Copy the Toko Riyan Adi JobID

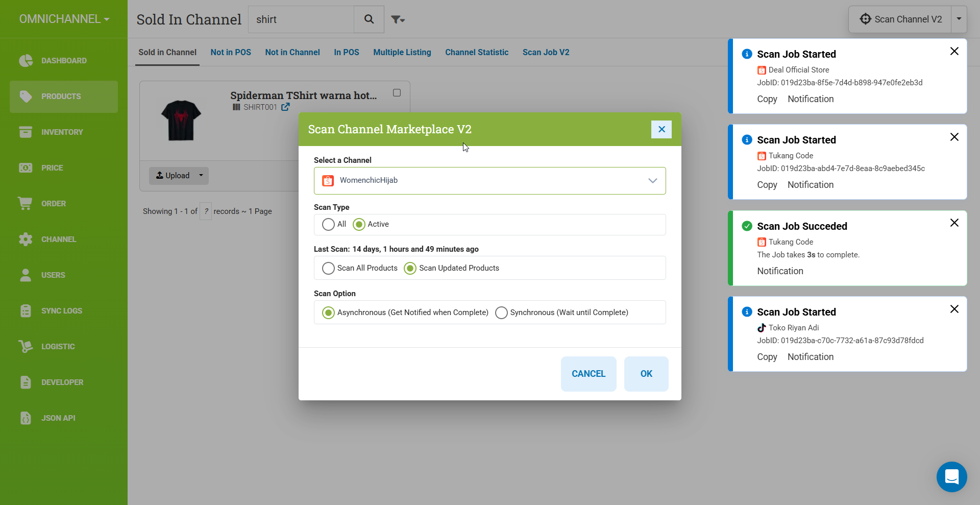(767, 357)
